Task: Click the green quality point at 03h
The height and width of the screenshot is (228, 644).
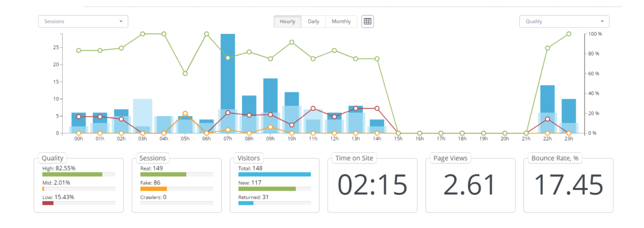Action: (142, 34)
